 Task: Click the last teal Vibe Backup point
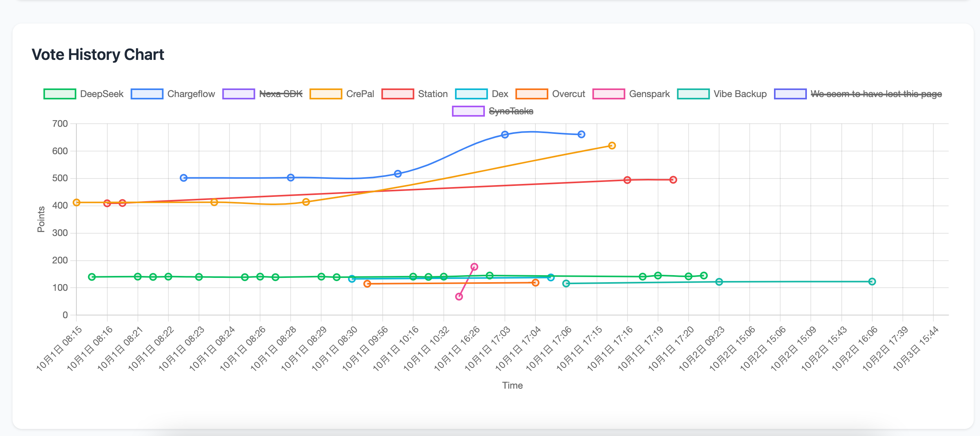point(872,281)
